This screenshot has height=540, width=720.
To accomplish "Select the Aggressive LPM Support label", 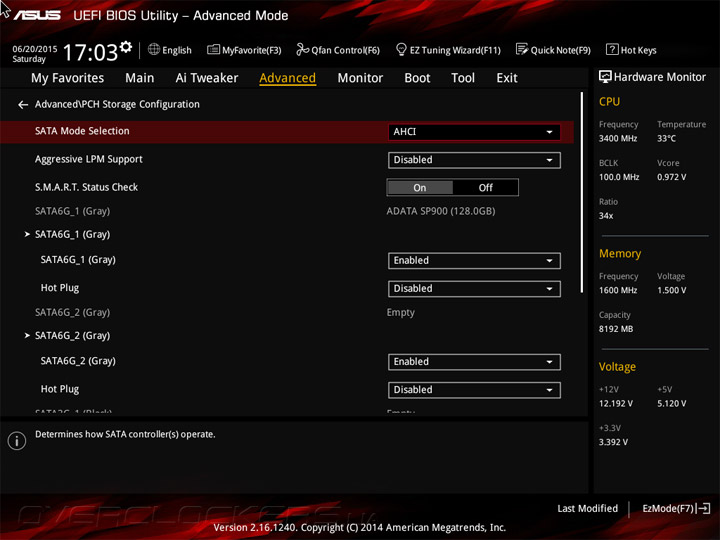I will coord(89,159).
